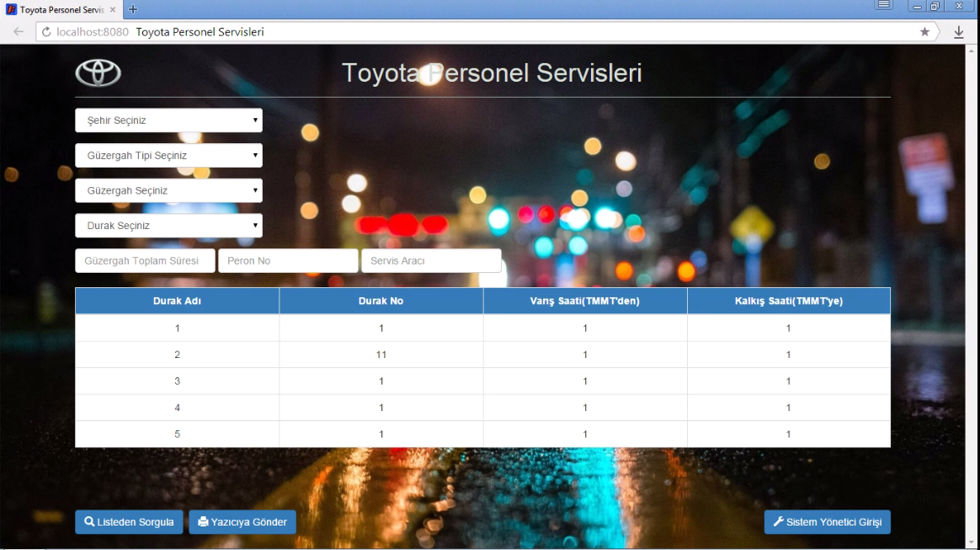Click the Sistem Yönetici Girişi button

coord(828,522)
